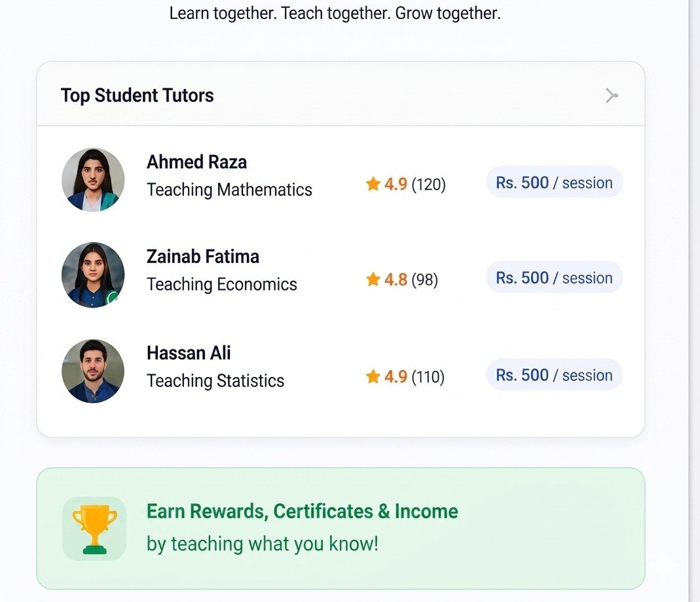Select Zainab Fatima's Rs. 500 / session button
700x602 pixels.
pyautogui.click(x=554, y=277)
